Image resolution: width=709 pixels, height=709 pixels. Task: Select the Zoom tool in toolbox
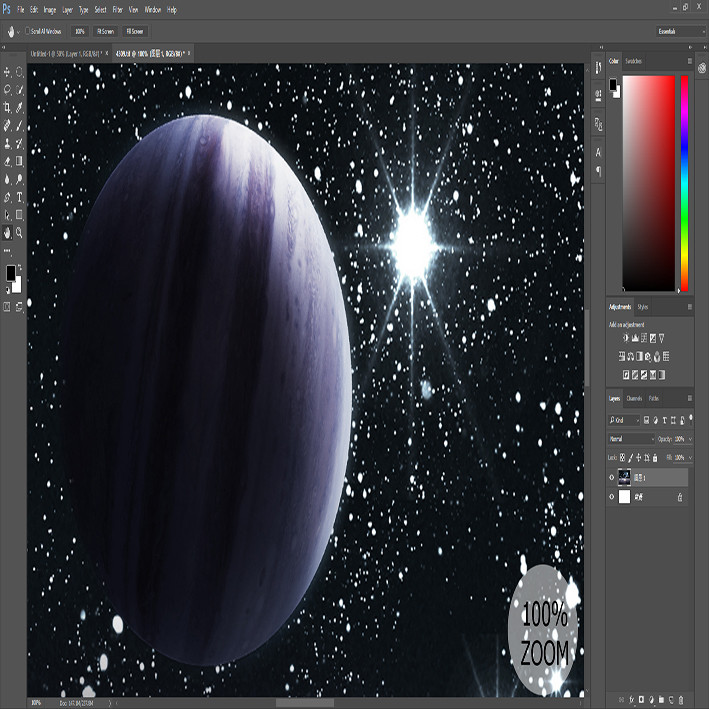click(19, 233)
